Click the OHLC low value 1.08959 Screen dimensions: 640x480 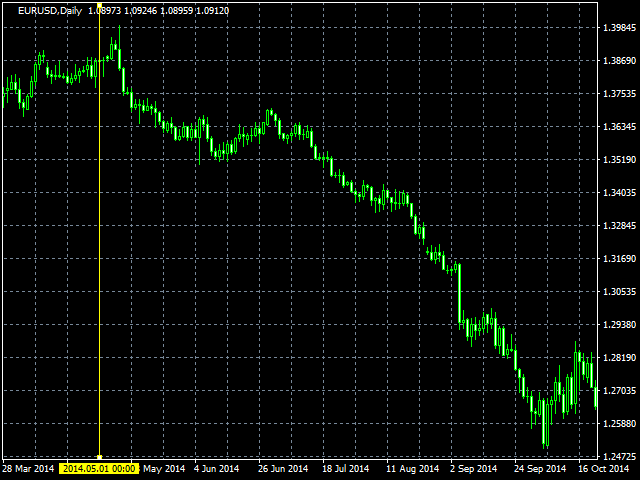pyautogui.click(x=177, y=11)
